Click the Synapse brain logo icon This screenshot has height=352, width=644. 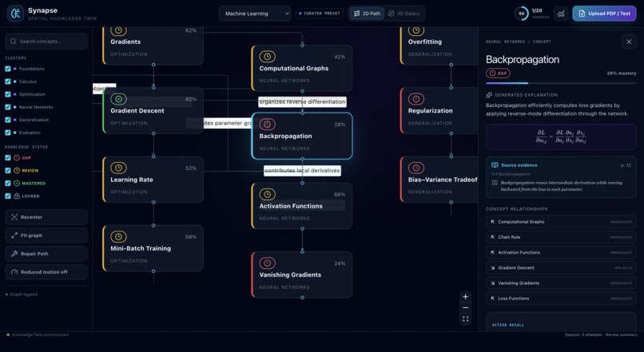coord(16,14)
